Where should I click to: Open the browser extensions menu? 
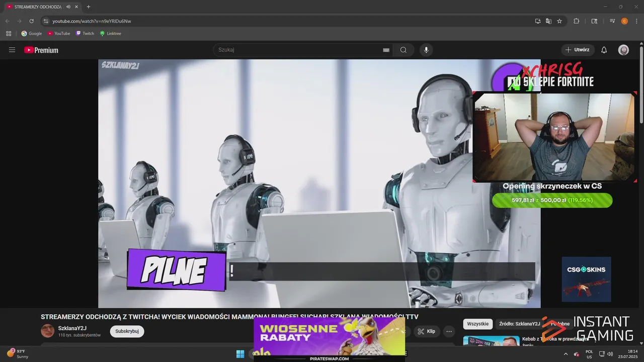(577, 21)
